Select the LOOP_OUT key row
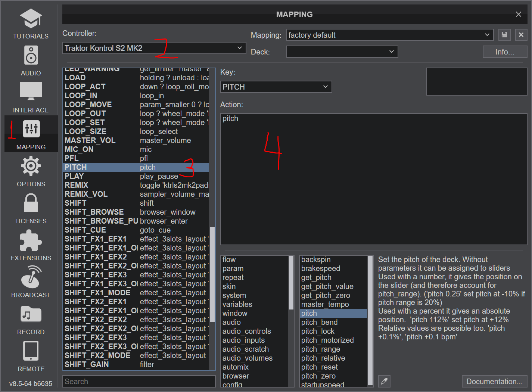Screen dimensions: 532x392 pyautogui.click(x=136, y=113)
